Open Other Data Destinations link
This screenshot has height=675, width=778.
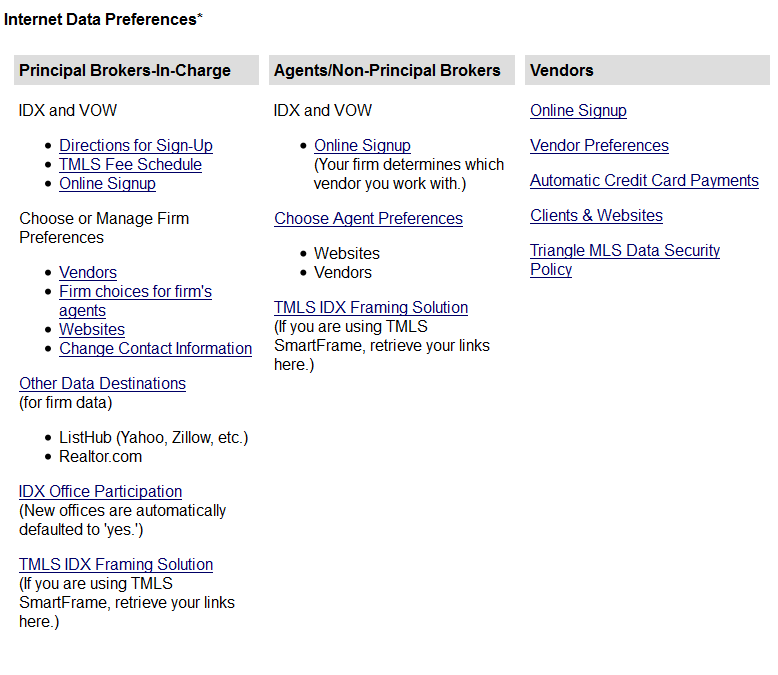(102, 383)
